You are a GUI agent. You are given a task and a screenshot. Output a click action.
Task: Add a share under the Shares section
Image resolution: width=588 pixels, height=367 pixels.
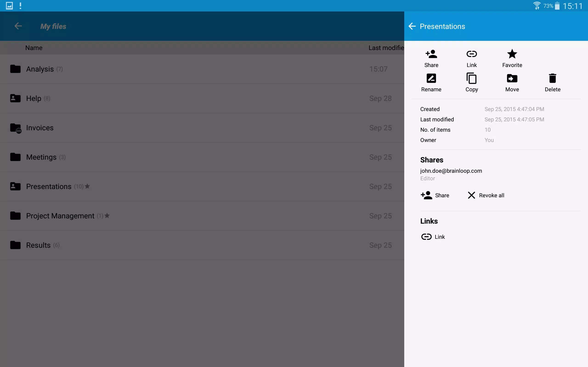coord(435,195)
